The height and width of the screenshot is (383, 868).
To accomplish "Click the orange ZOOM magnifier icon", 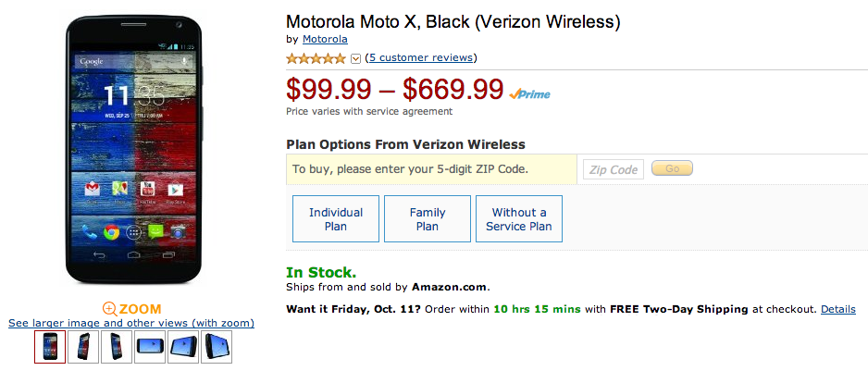I will pos(110,309).
